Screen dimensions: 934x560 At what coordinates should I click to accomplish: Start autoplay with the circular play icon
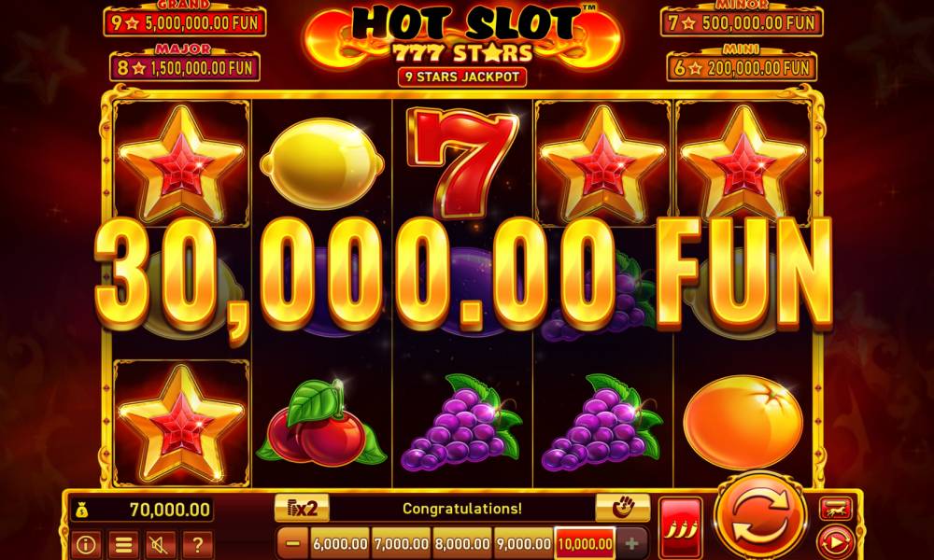tap(835, 542)
